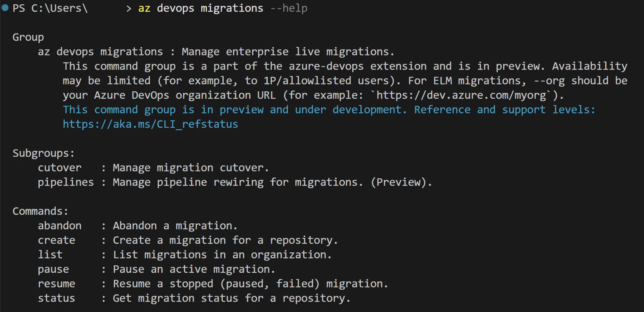
Task: Click the 'Group' heading text
Action: 28,38
